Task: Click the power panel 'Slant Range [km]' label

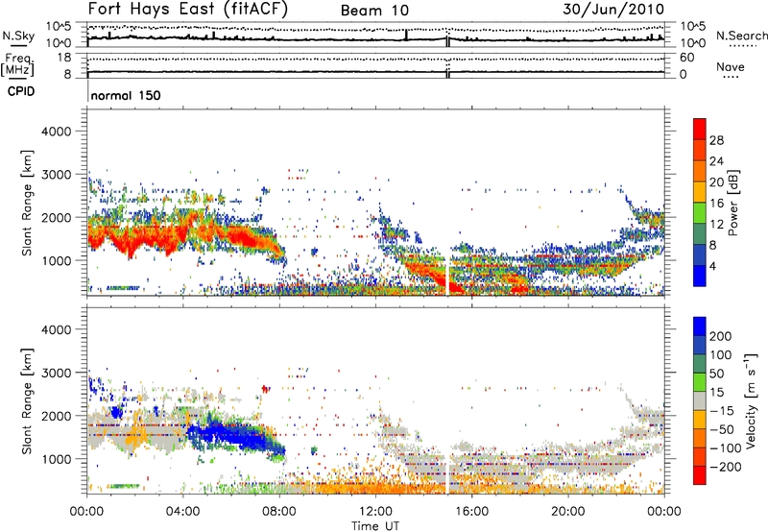Action: click(x=27, y=203)
